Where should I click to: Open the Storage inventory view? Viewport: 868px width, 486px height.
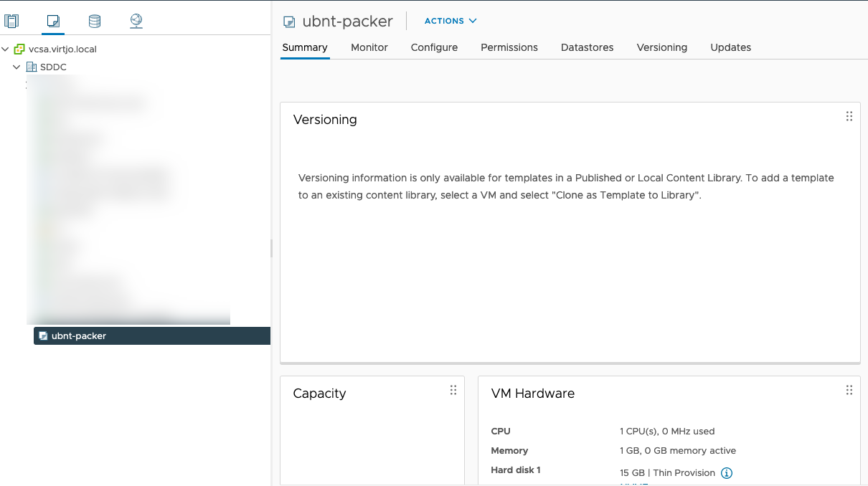pyautogui.click(x=94, y=21)
